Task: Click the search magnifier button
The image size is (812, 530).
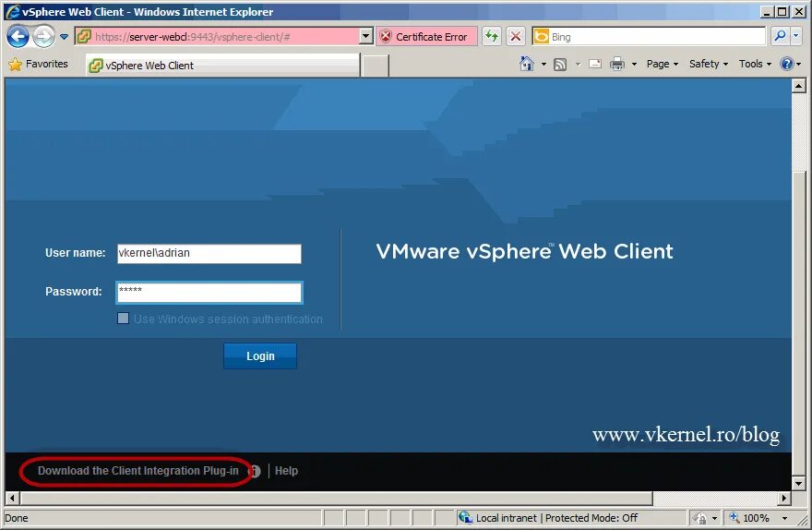Action: (x=780, y=37)
